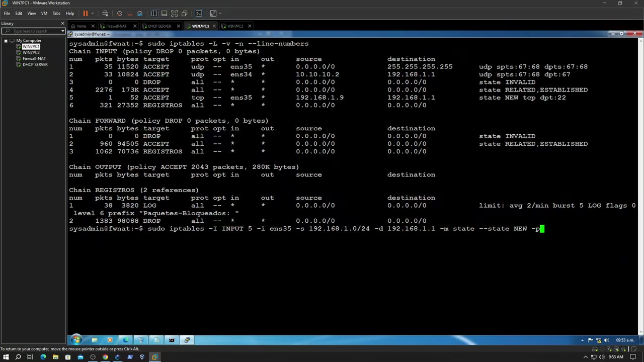The height and width of the screenshot is (362, 644).
Task: Toggle the thumbnail bar view icon
Action: (x=164, y=14)
